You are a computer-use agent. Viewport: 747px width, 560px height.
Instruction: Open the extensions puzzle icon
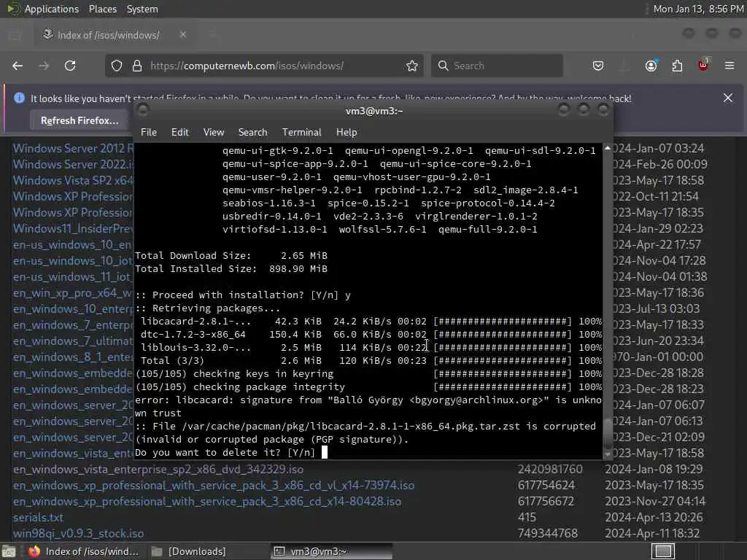(x=677, y=66)
